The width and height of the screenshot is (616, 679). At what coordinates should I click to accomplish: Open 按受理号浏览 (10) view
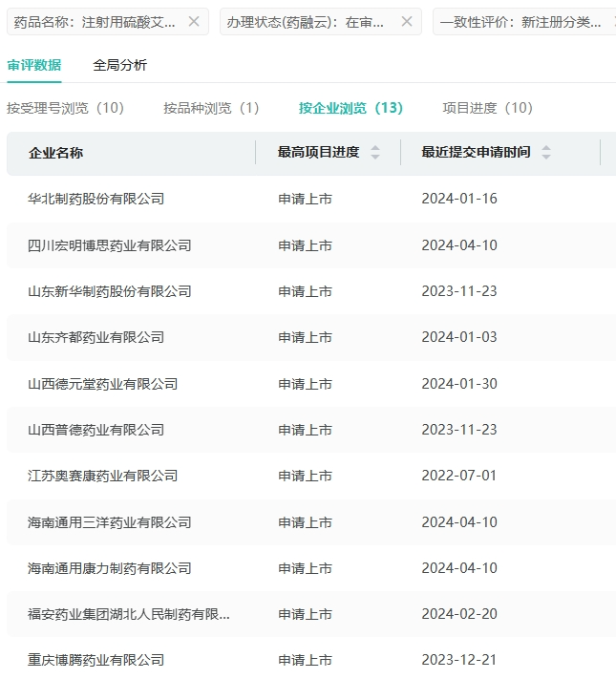pyautogui.click(x=65, y=108)
